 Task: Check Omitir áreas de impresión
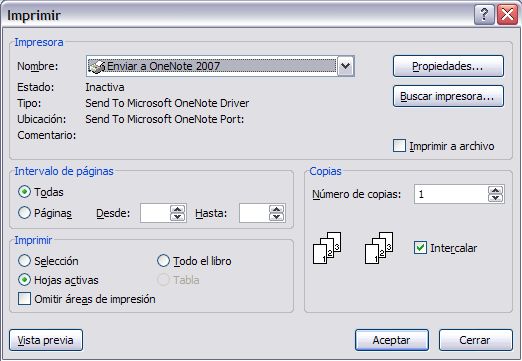click(24, 299)
